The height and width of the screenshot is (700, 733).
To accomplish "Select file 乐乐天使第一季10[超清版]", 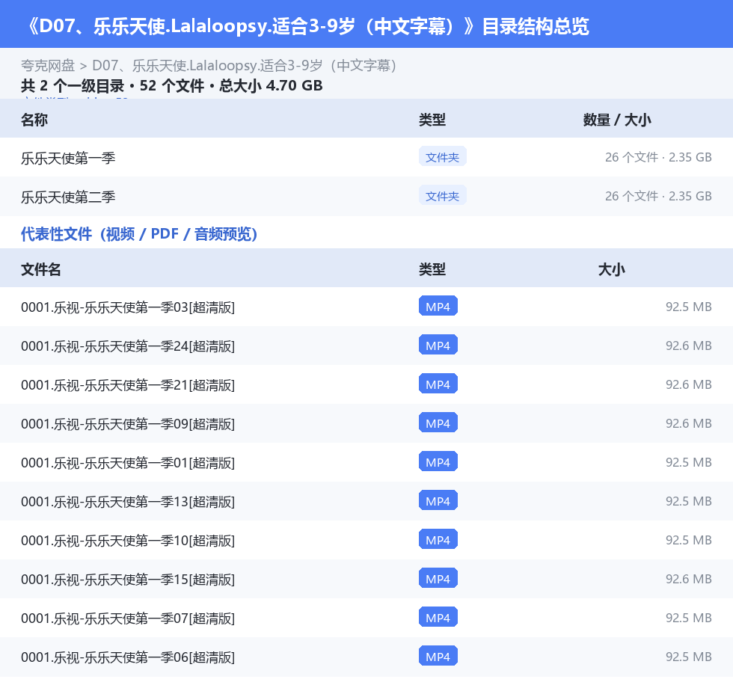I will point(128,541).
